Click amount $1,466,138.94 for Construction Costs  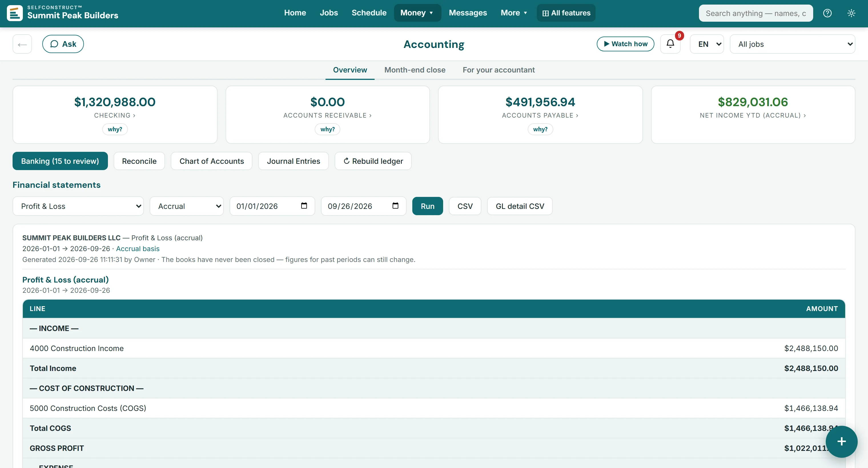[x=811, y=408]
